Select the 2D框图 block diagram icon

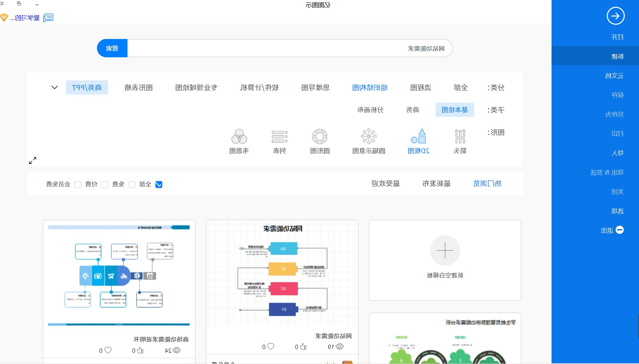(x=418, y=136)
